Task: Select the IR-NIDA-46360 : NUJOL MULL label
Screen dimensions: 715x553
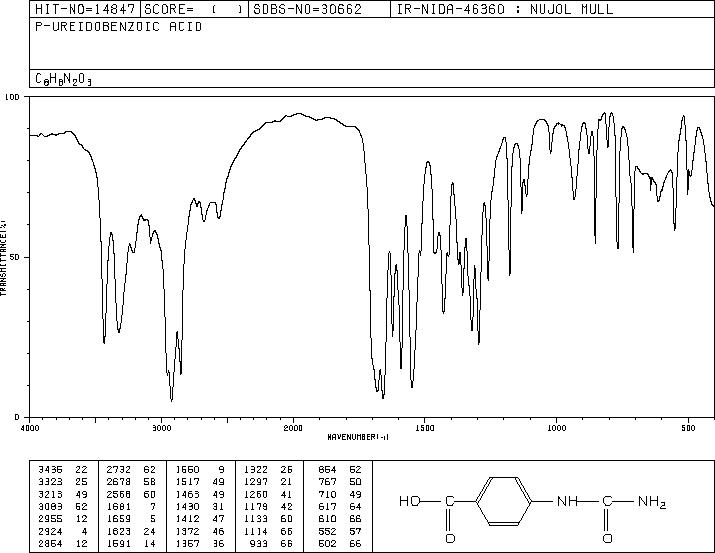Action: 505,9
